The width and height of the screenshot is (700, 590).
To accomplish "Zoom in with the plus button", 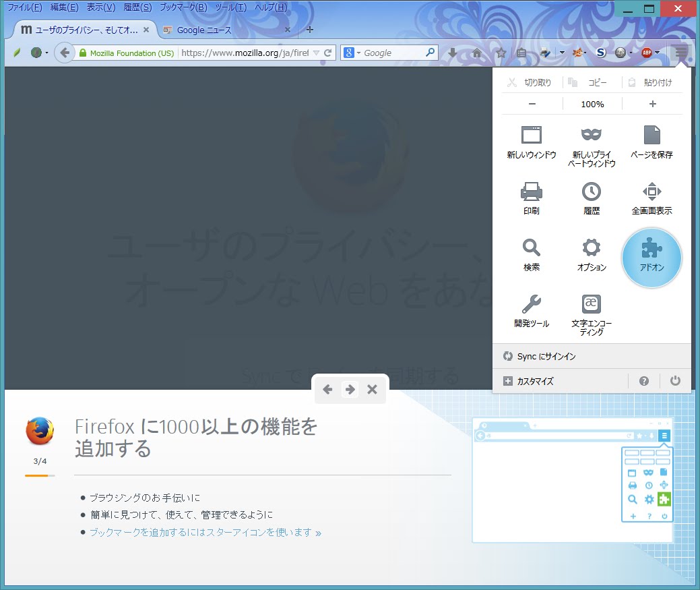I will [x=653, y=104].
